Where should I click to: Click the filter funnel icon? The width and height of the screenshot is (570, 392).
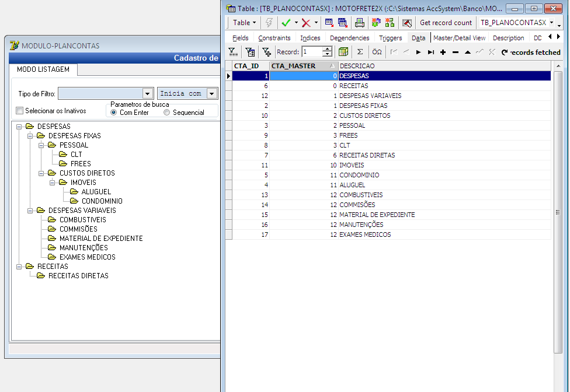232,52
